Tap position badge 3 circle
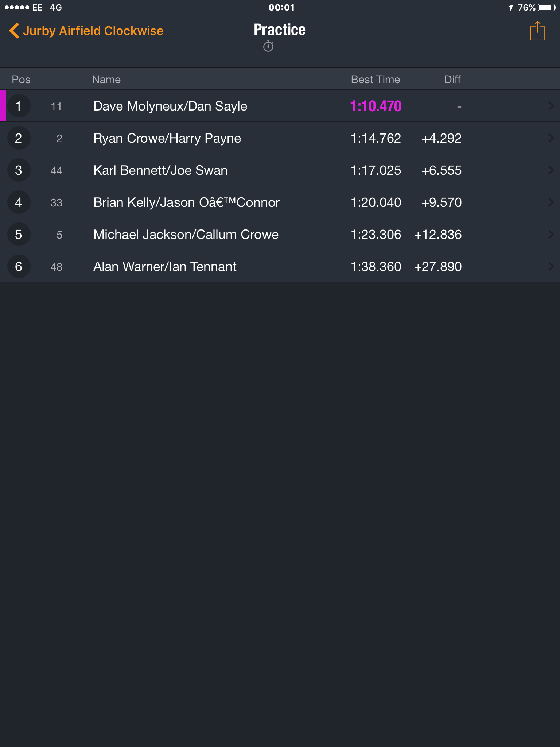Image resolution: width=560 pixels, height=747 pixels. tap(19, 170)
